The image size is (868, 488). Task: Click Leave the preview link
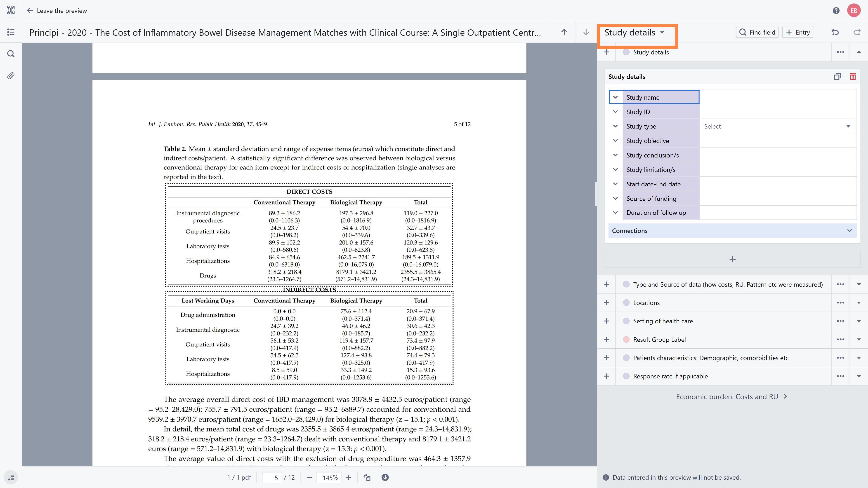(x=62, y=10)
